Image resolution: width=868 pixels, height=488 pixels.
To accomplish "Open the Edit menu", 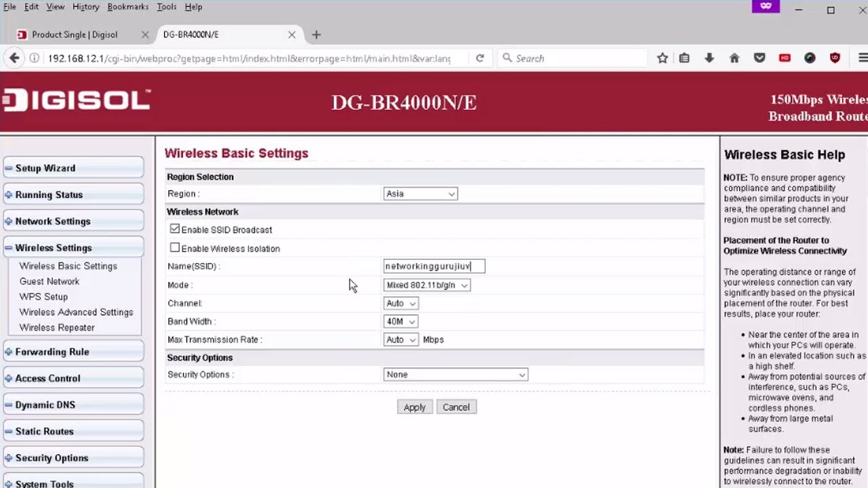I will point(31,7).
